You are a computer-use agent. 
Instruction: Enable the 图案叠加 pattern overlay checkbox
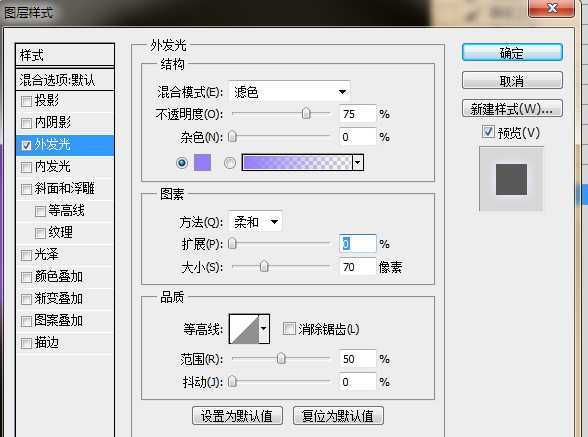pos(26,321)
